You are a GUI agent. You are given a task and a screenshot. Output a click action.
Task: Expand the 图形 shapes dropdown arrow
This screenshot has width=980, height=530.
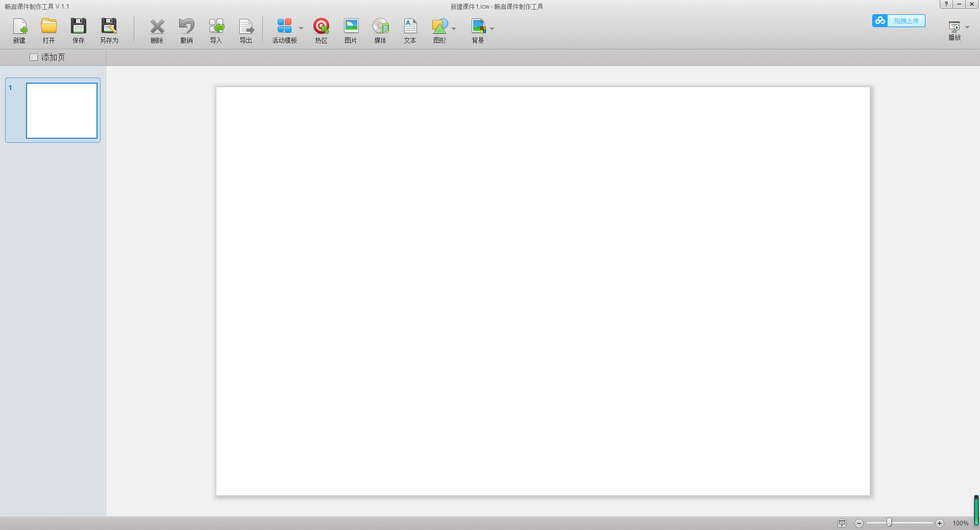tap(454, 28)
